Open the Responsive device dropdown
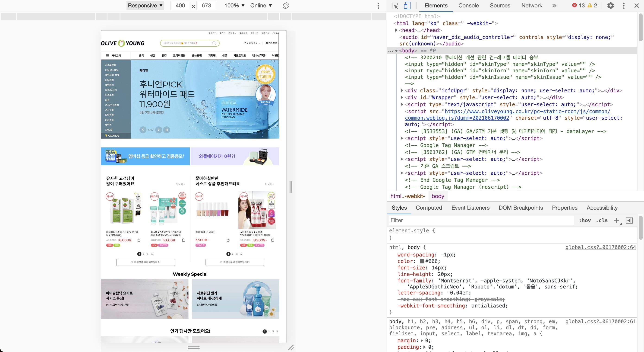This screenshot has height=352, width=644. (145, 6)
